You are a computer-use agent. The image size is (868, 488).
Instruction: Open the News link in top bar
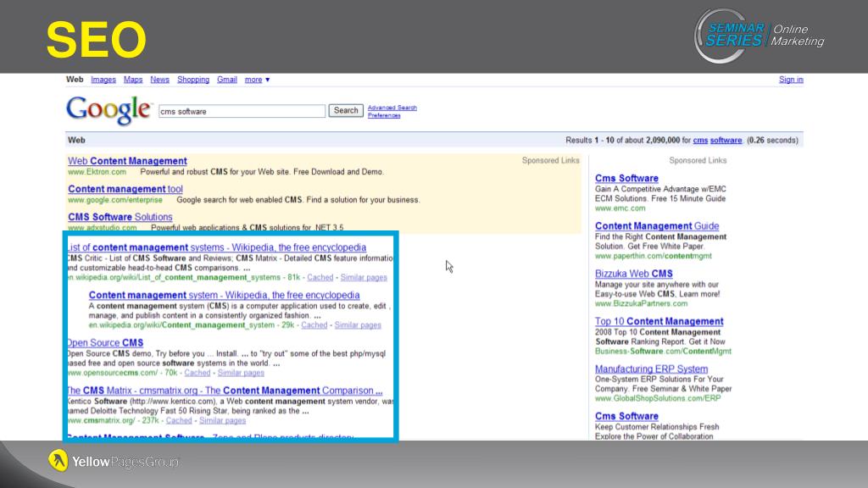tap(159, 80)
